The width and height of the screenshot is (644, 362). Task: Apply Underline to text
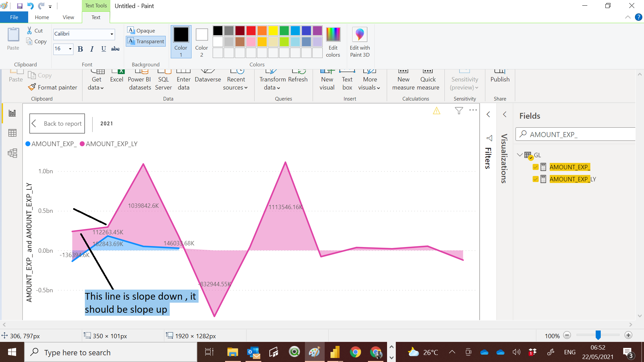[x=104, y=49]
